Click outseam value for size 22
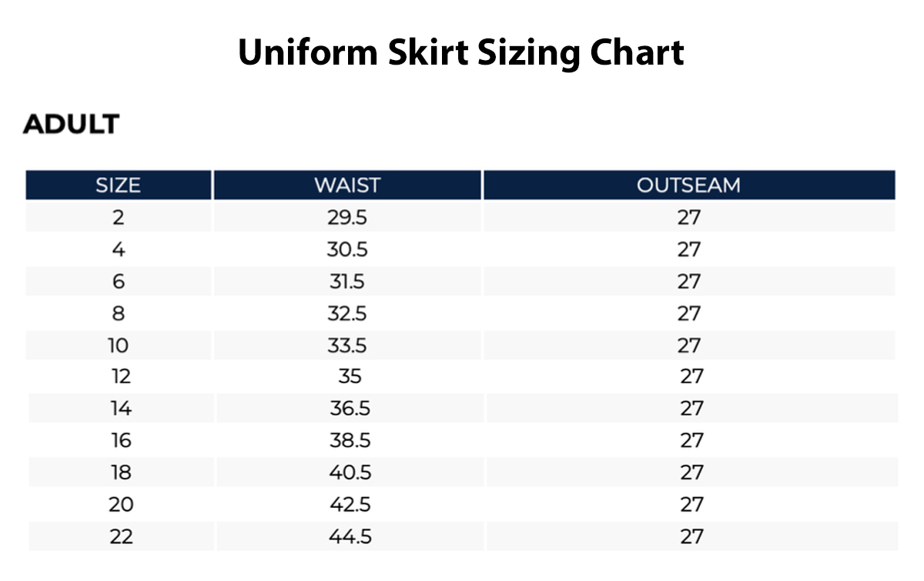The width and height of the screenshot is (924, 581). click(691, 536)
